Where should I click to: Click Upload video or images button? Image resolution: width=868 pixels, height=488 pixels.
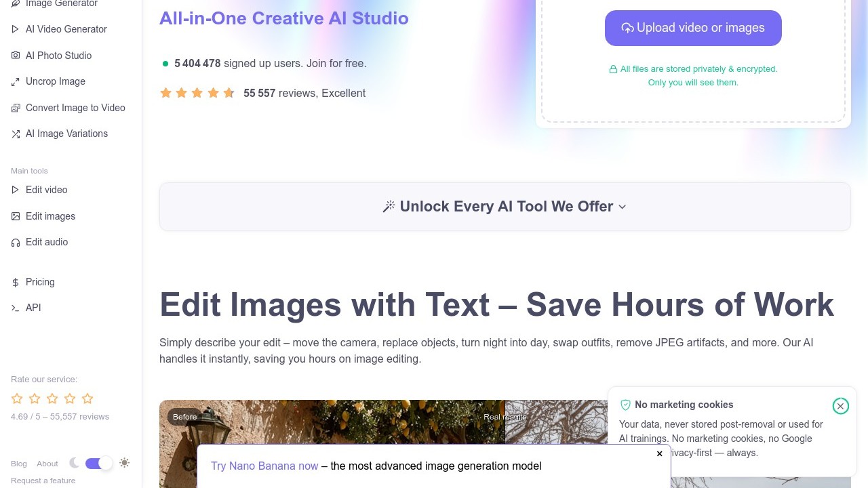[693, 28]
